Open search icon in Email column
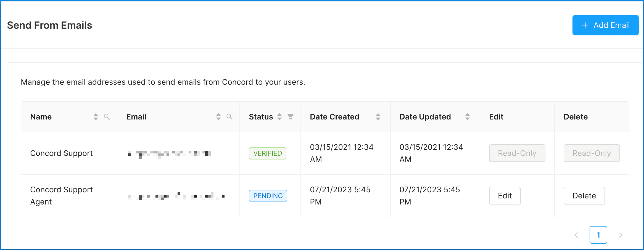Viewport: 644px width, 250px height. [x=229, y=117]
